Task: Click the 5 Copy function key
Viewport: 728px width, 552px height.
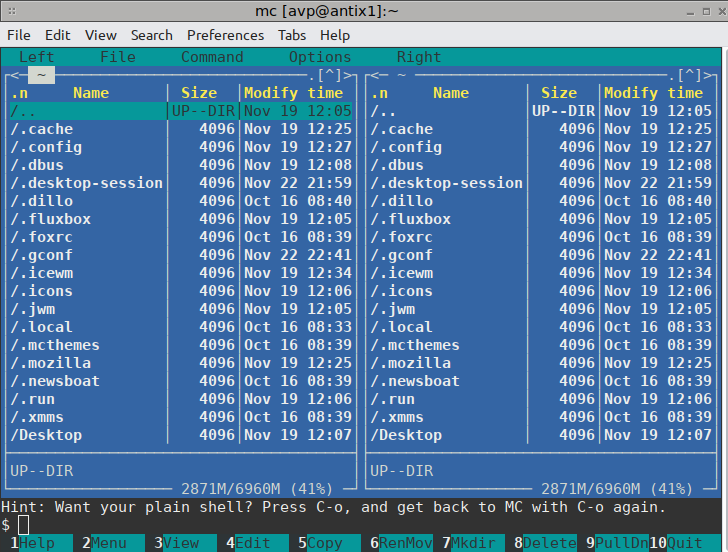Action: coord(329,543)
